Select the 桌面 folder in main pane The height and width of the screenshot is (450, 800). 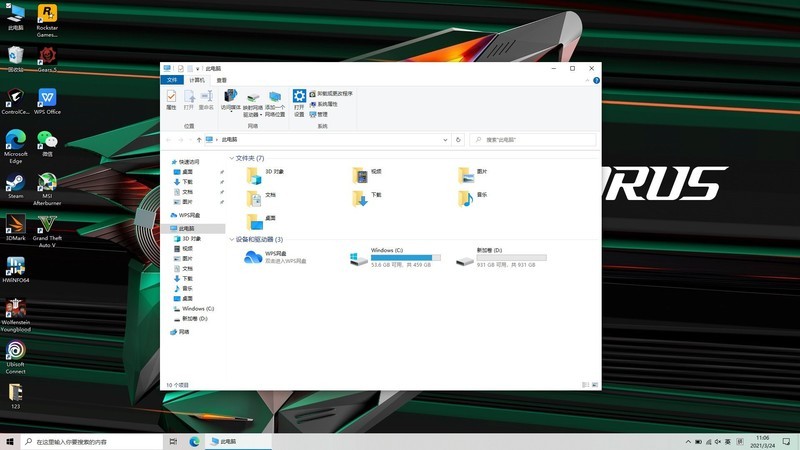[x=261, y=221]
